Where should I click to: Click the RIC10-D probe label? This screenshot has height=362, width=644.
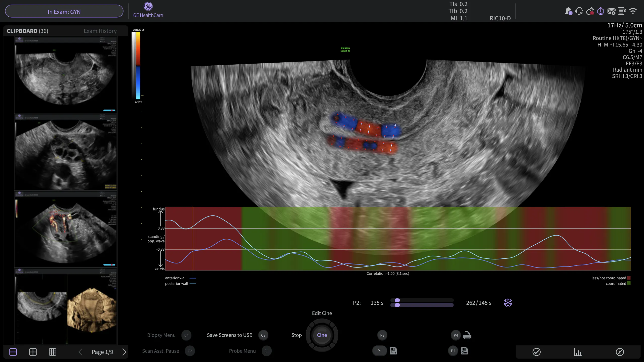pos(500,18)
